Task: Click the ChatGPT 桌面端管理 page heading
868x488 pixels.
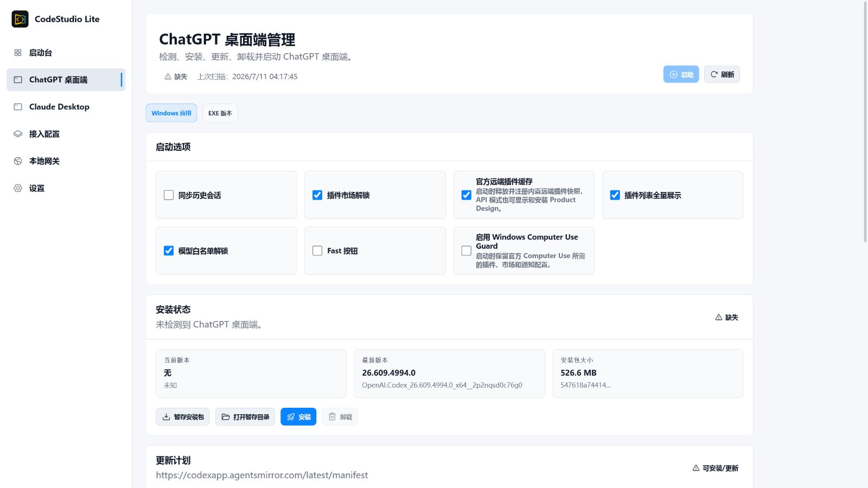Action: (x=227, y=40)
